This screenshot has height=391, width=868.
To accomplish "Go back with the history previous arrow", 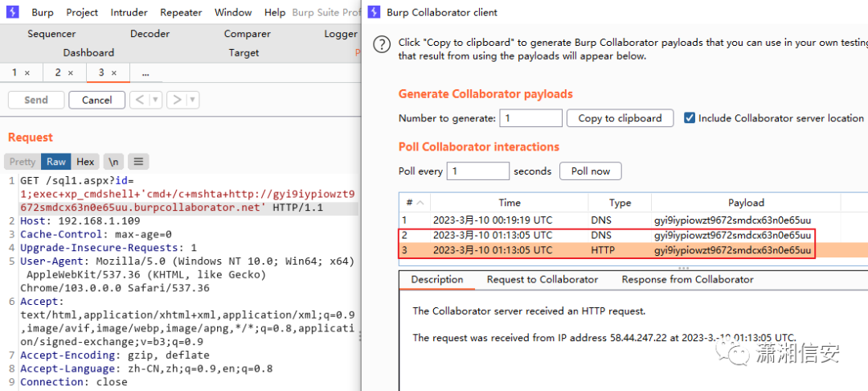I will tap(140, 101).
